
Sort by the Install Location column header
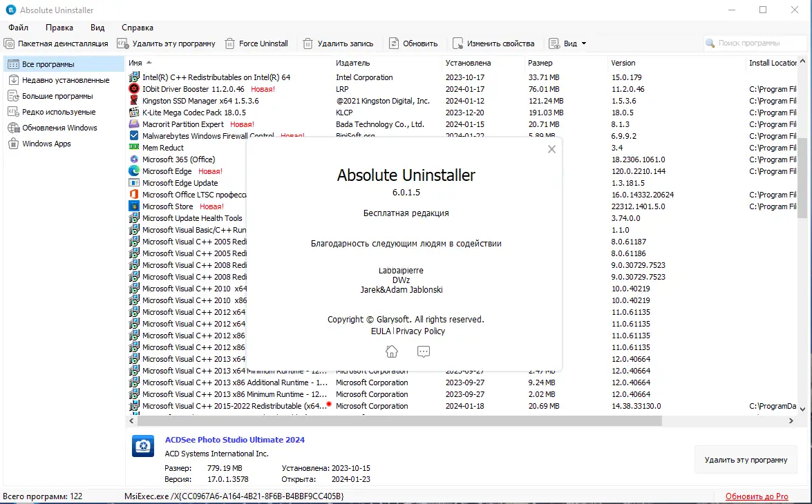pos(772,63)
